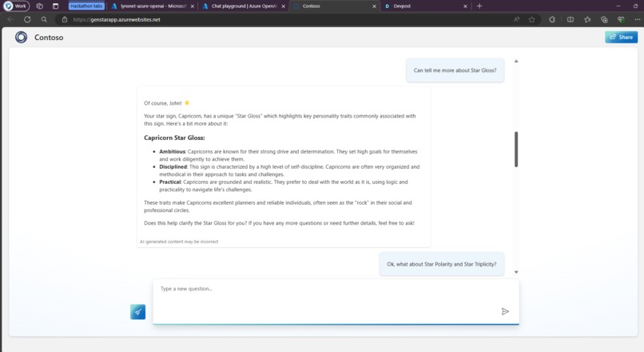Click the 'Of course, John!' greeting
The width and height of the screenshot is (644, 352).
163,103
